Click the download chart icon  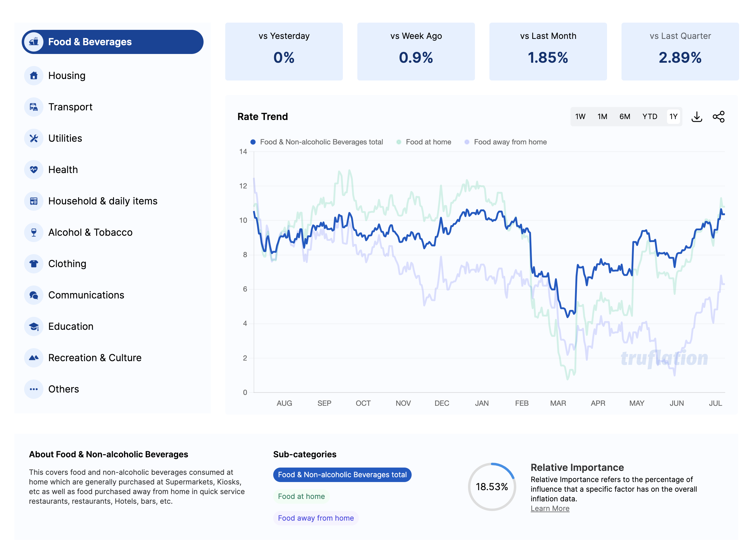697,117
